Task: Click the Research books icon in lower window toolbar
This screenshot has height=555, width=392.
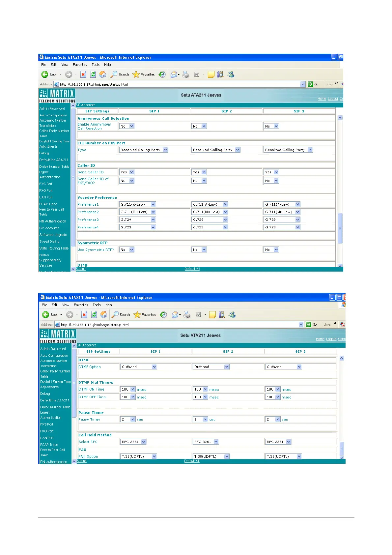Action: pos(222,315)
